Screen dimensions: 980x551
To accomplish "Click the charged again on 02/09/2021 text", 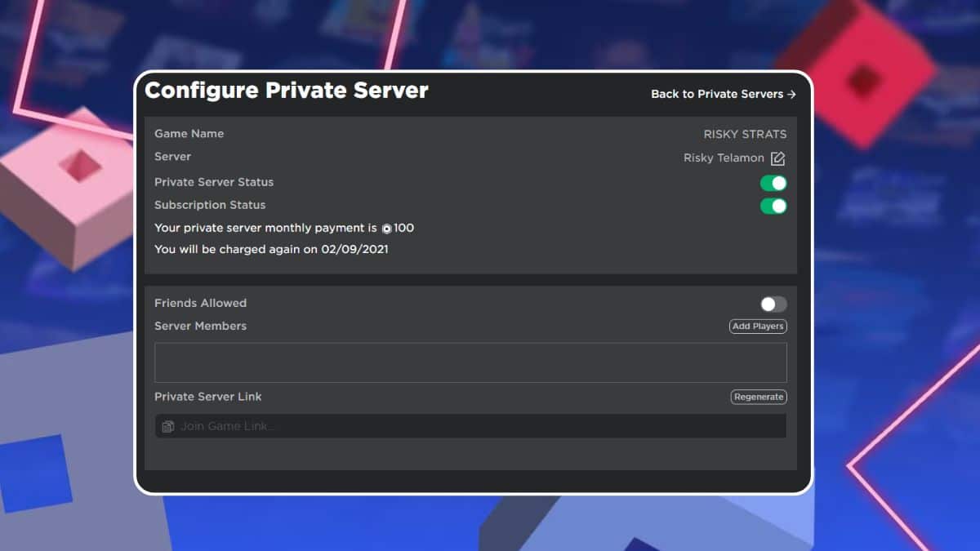I will (x=271, y=250).
